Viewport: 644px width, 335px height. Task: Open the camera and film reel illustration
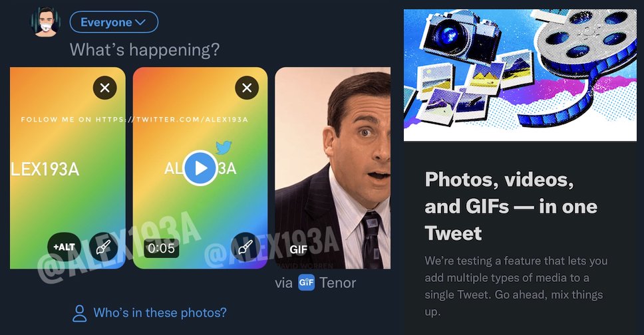tap(520, 74)
